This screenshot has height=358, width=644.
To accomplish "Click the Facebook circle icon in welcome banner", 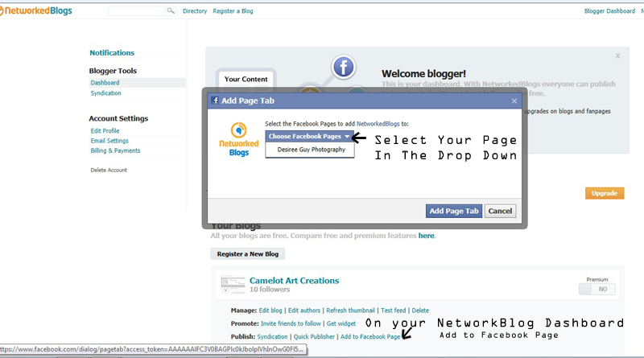I will (344, 67).
